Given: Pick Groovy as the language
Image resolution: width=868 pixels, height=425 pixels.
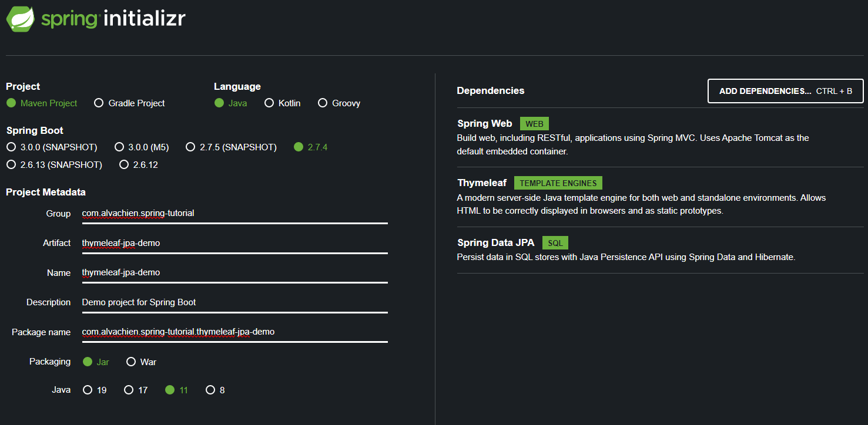Looking at the screenshot, I should click(339, 103).
